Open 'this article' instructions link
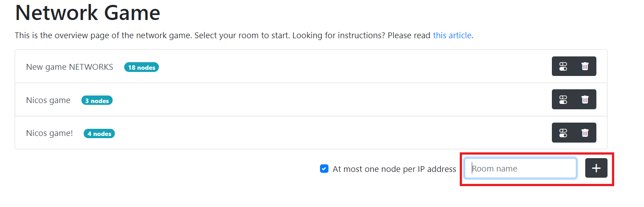 pos(452,35)
